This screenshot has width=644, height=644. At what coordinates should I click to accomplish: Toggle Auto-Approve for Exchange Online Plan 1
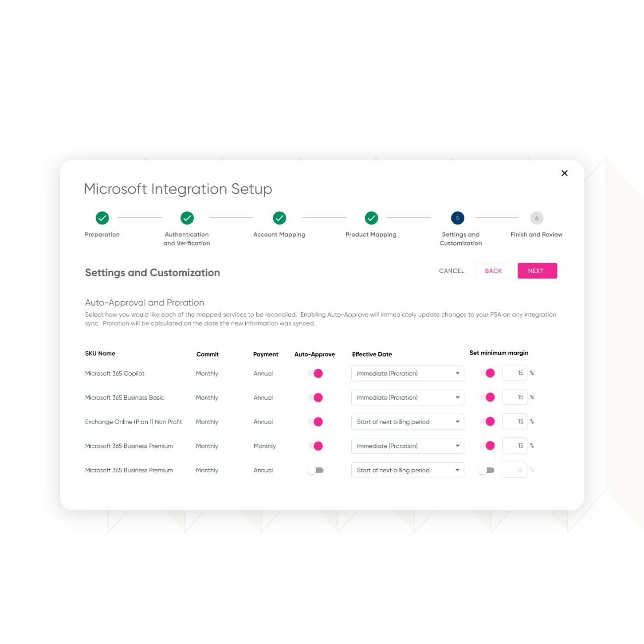tap(316, 422)
